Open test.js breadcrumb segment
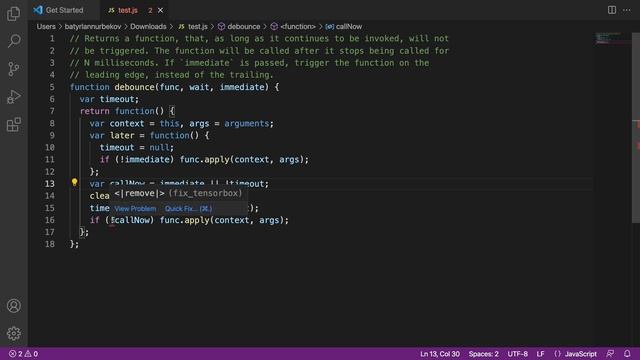 [x=193, y=27]
